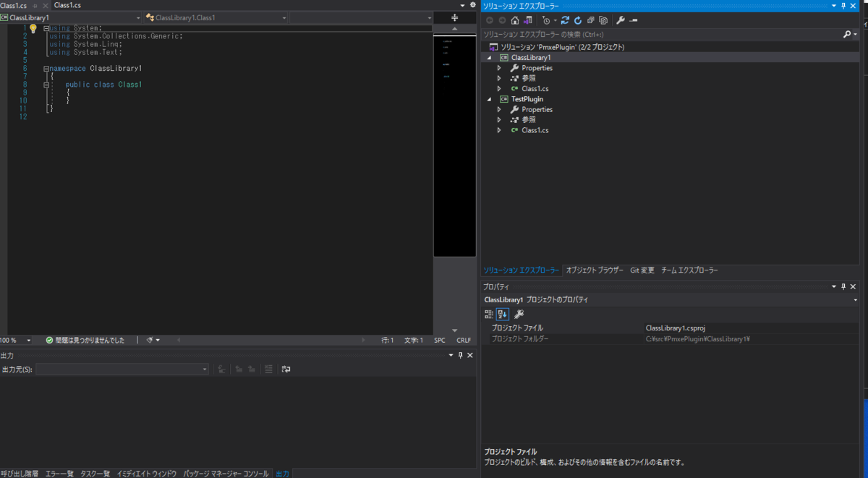Screen dimensions: 868x478
Task: Click the categorized view icon in Properties
Action: (x=489, y=314)
